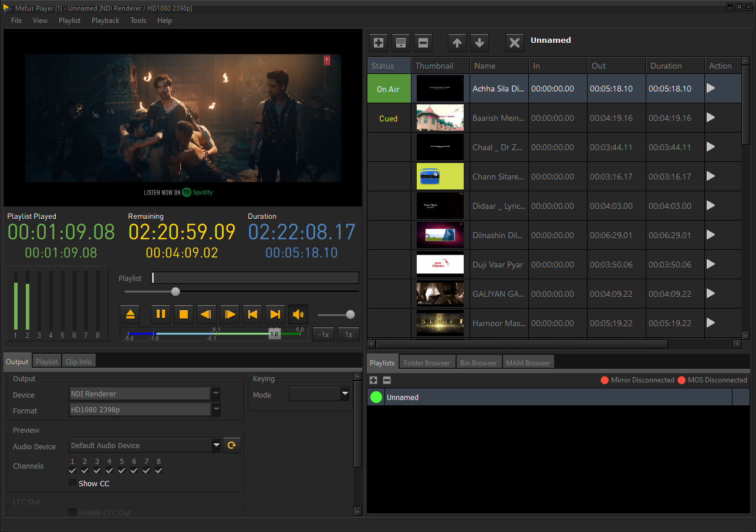Switch to the Clip Info tab
756x532 pixels.
click(x=79, y=361)
